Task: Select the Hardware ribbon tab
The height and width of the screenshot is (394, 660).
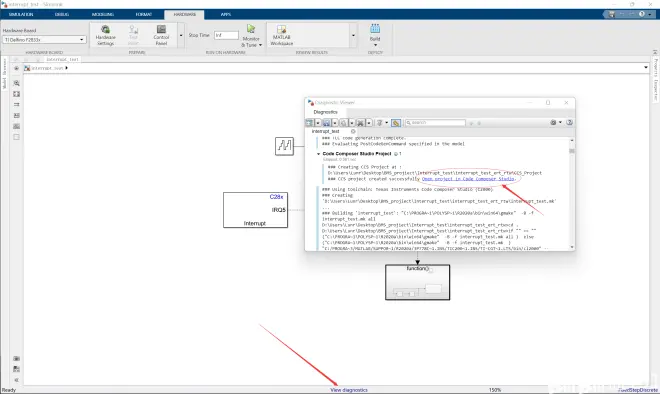Action: pos(185,14)
